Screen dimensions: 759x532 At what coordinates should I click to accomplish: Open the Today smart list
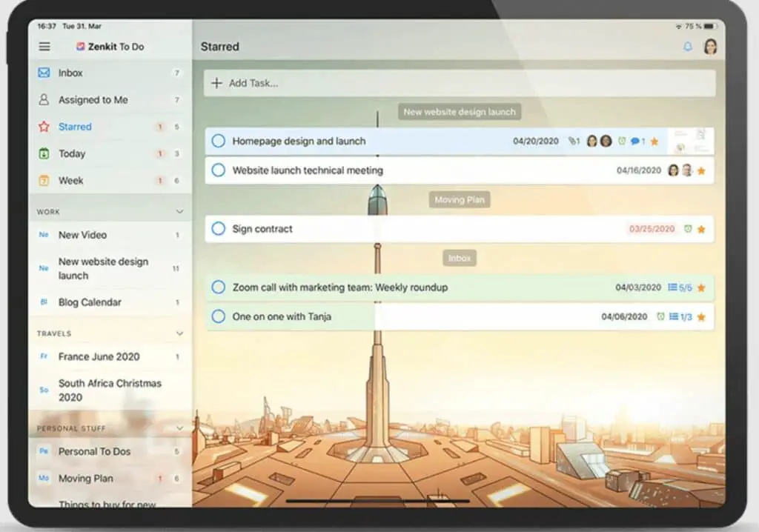click(x=72, y=154)
